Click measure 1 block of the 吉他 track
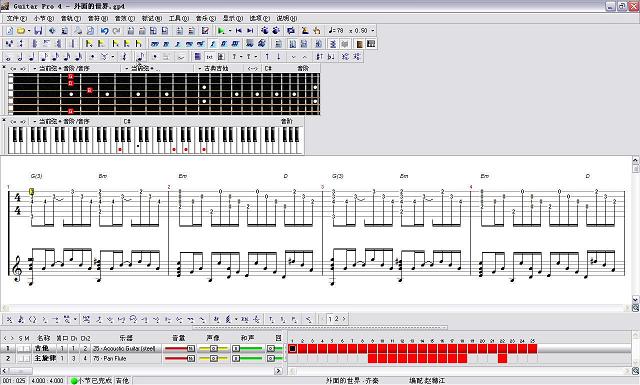The image size is (640, 385). [293, 348]
